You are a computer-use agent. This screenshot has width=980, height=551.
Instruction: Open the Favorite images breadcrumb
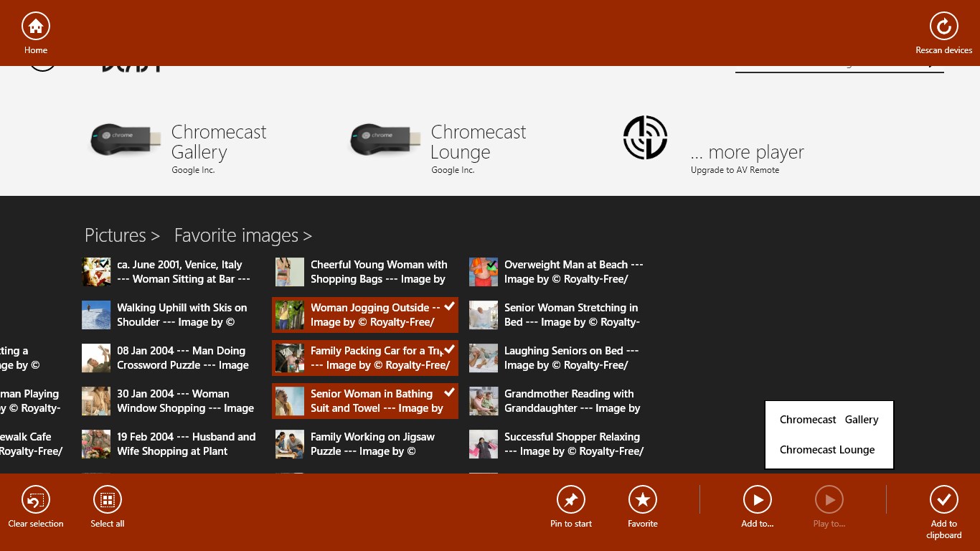click(243, 235)
